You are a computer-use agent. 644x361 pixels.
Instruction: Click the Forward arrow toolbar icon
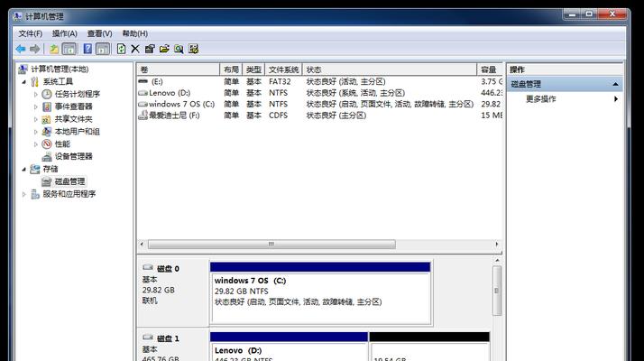click(x=35, y=50)
